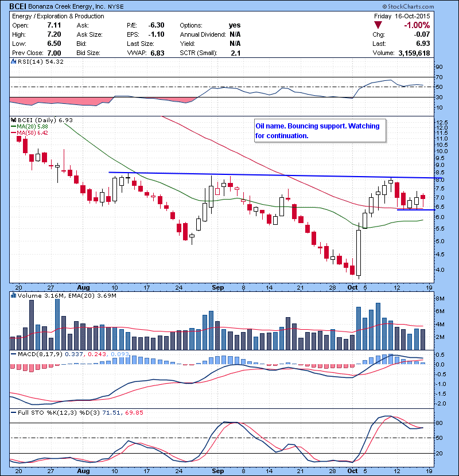The image size is (459, 476).
Task: Click the High value 7.20
Action: tap(54, 34)
